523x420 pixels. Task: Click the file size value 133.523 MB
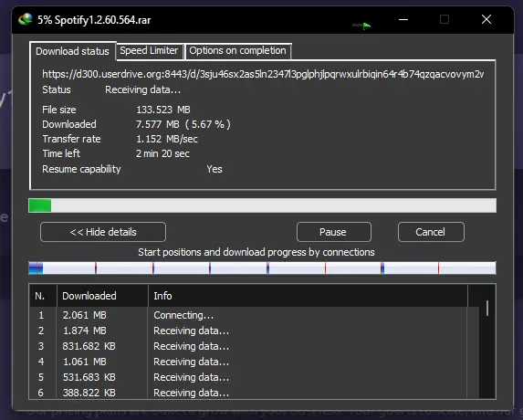click(x=163, y=110)
